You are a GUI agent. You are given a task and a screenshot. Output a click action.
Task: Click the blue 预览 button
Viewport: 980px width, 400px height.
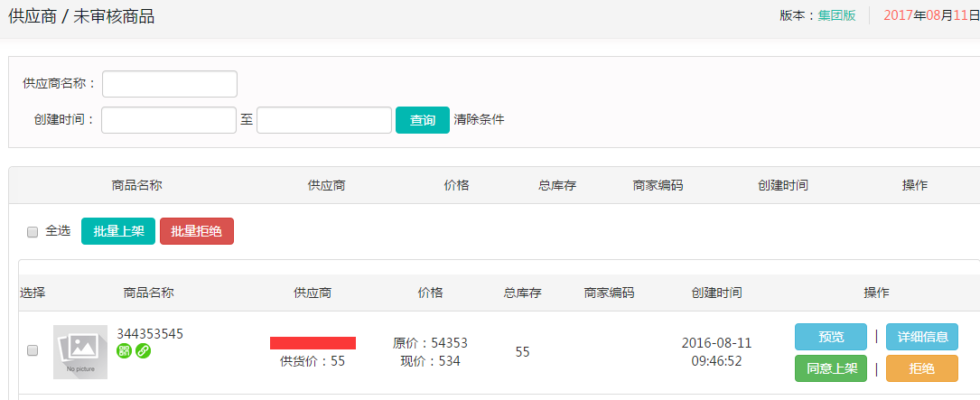click(x=830, y=337)
